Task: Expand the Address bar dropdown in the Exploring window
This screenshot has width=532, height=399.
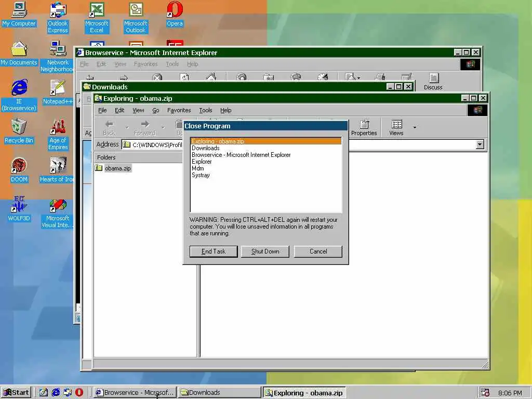Action: [x=480, y=144]
